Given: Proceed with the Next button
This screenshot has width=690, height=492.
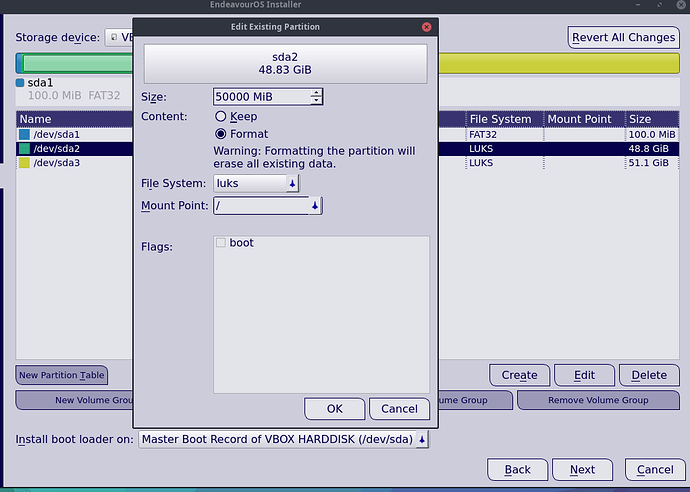Looking at the screenshot, I should pyautogui.click(x=582, y=470).
